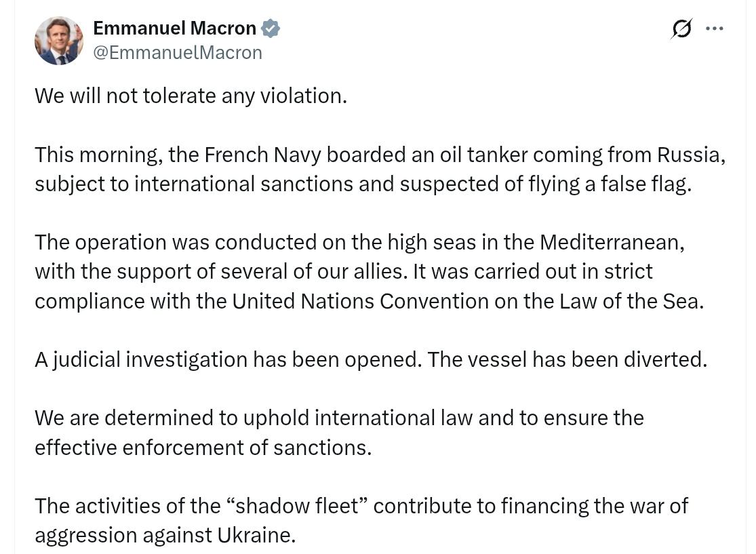The width and height of the screenshot is (756, 554).
Task: Click the line starting 'We are determined to uphold'
Action: coord(339,418)
